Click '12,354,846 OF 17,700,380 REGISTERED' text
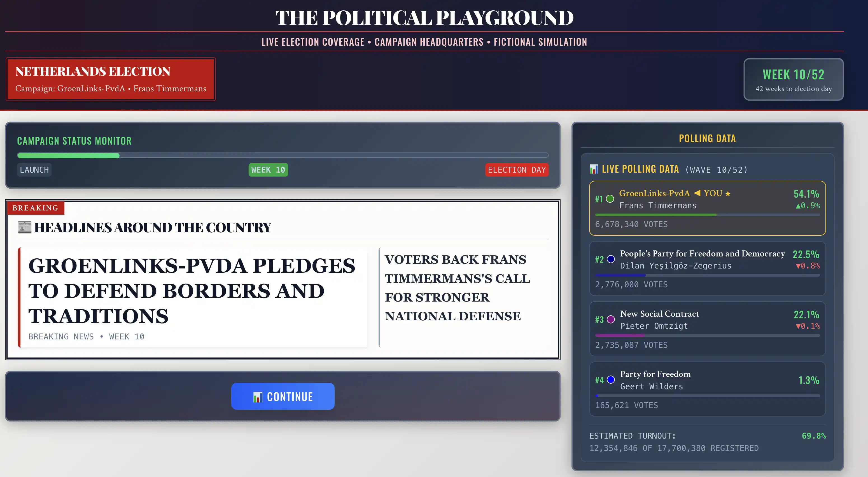This screenshot has height=477, width=868. tap(674, 448)
